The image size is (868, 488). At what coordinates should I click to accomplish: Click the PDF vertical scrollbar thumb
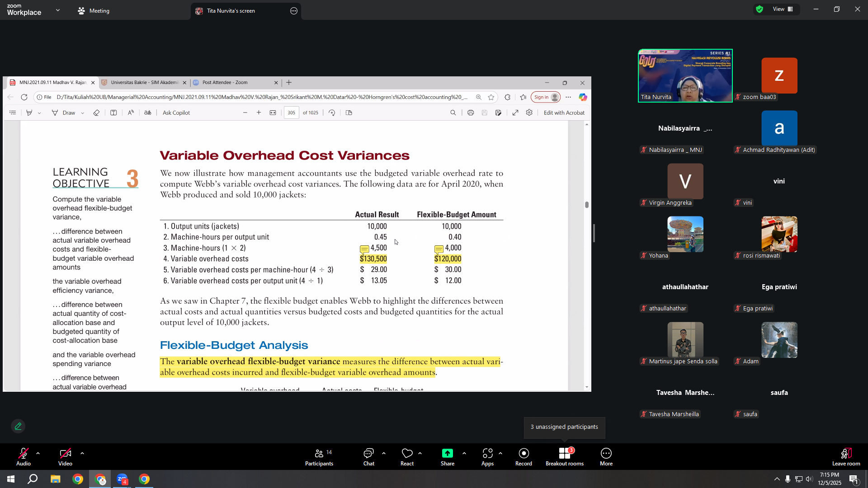pos(587,205)
